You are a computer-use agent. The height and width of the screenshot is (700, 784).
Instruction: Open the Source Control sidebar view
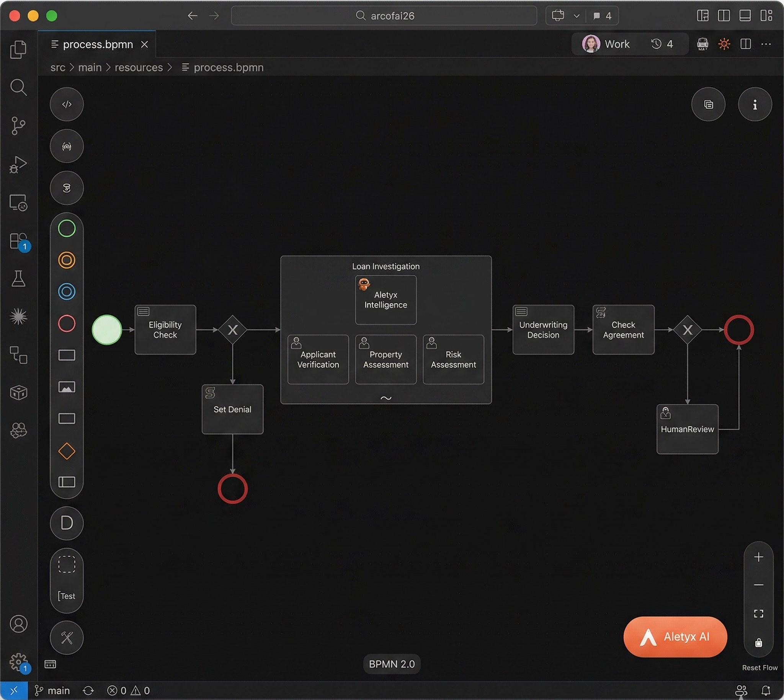[x=18, y=126]
